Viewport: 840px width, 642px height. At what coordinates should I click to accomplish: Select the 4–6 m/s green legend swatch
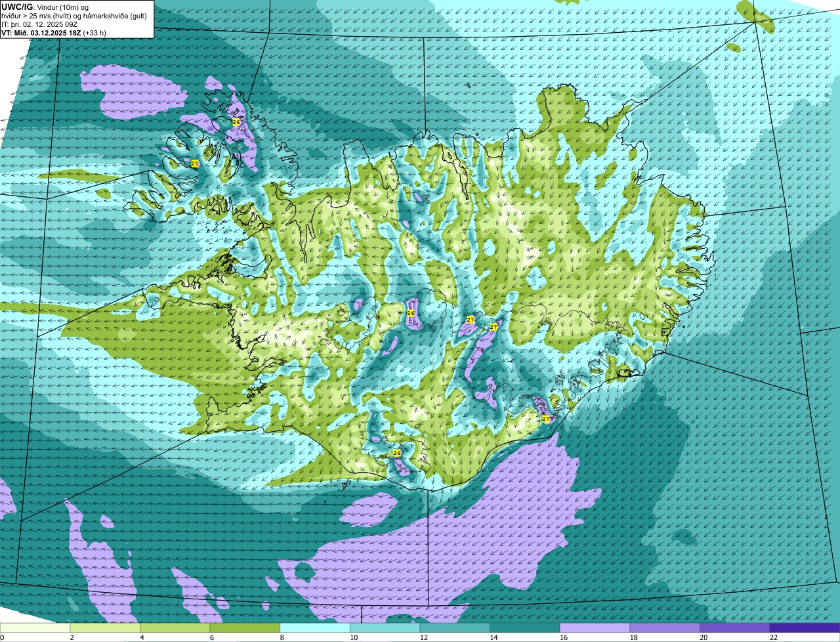pos(175,628)
